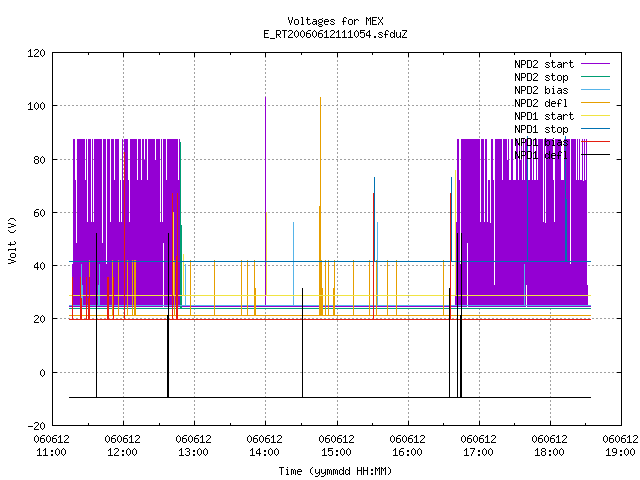Click the x-axis label 'Time (yymmdd HH:MM)'

coord(335,471)
